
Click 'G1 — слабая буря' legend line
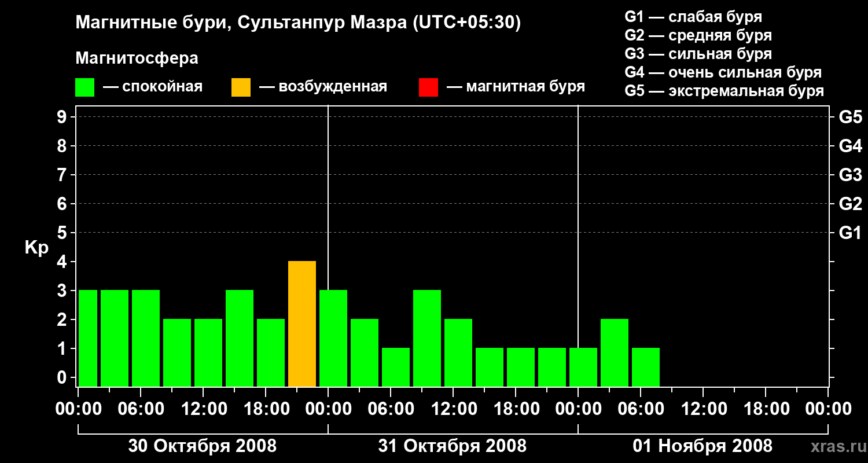(x=693, y=17)
